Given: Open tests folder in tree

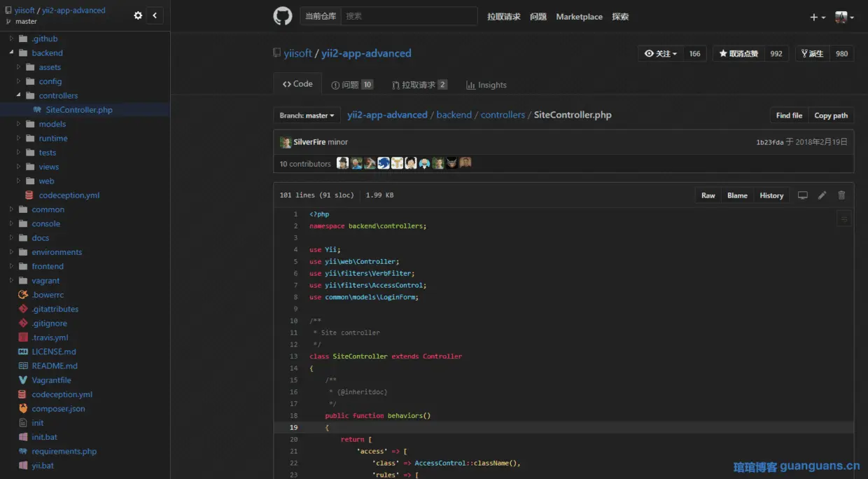Looking at the screenshot, I should click(x=48, y=153).
